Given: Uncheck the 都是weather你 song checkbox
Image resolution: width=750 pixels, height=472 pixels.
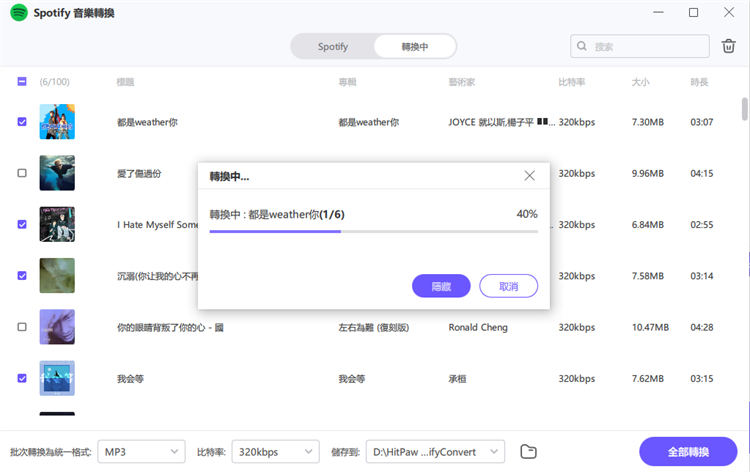Looking at the screenshot, I should pyautogui.click(x=22, y=121).
